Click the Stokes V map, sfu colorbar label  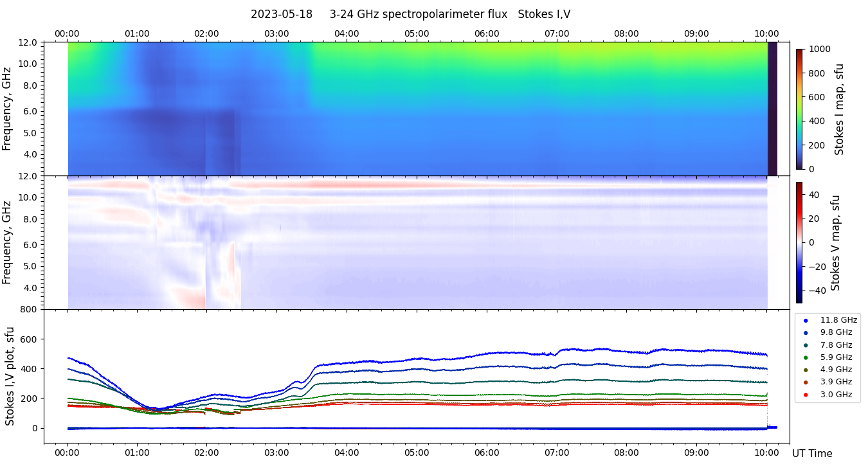click(836, 242)
